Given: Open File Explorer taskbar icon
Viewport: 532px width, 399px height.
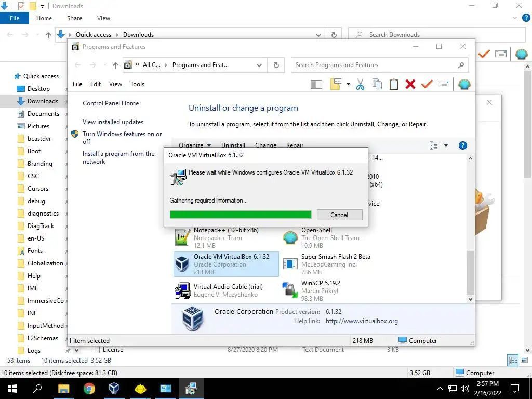Looking at the screenshot, I should pyautogui.click(x=63, y=389).
